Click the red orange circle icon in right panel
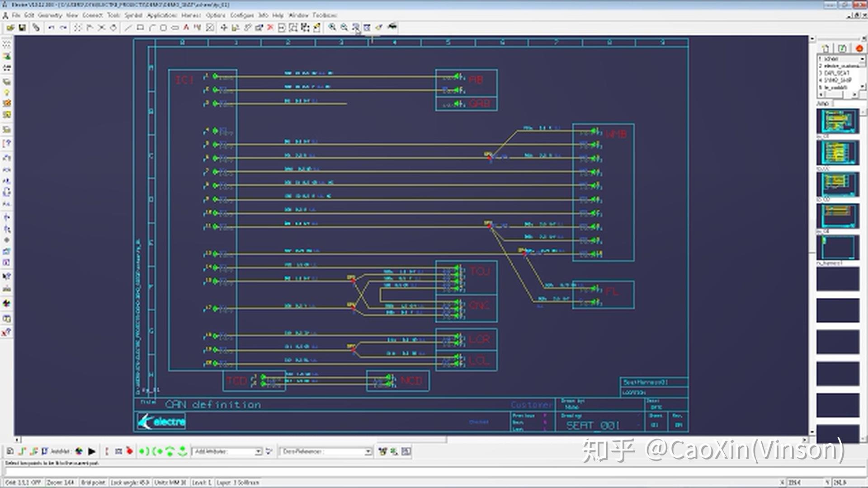Screen dimensions: 868x488 [x=859, y=48]
